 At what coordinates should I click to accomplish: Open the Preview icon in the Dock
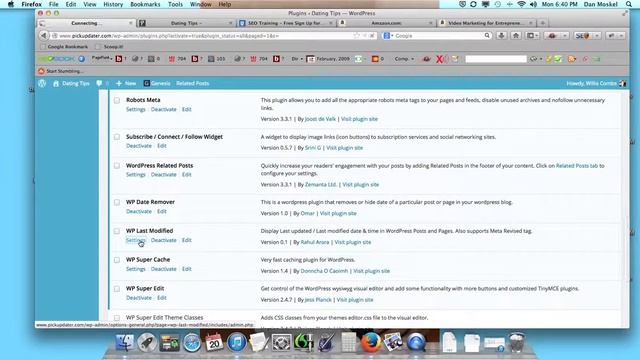(393, 342)
